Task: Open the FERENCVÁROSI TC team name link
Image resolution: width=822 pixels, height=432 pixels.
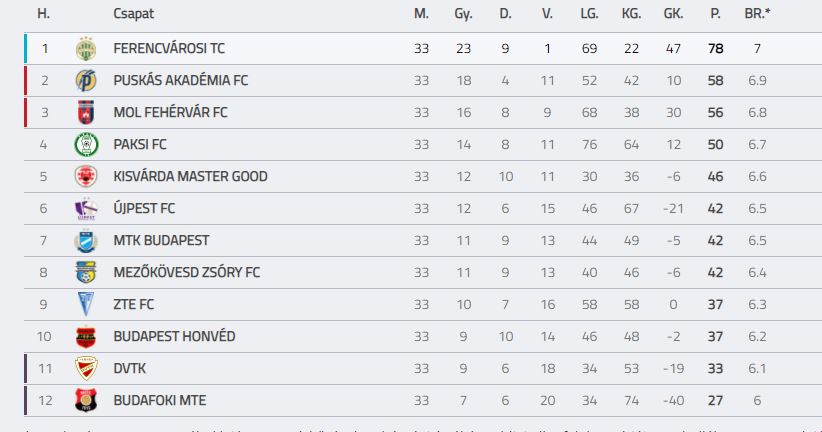Action: coord(169,48)
